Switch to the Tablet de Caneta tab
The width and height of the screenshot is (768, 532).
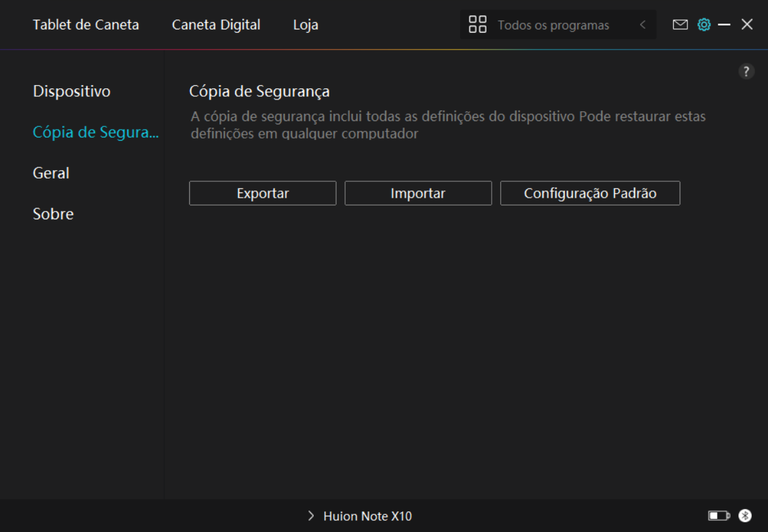86,25
